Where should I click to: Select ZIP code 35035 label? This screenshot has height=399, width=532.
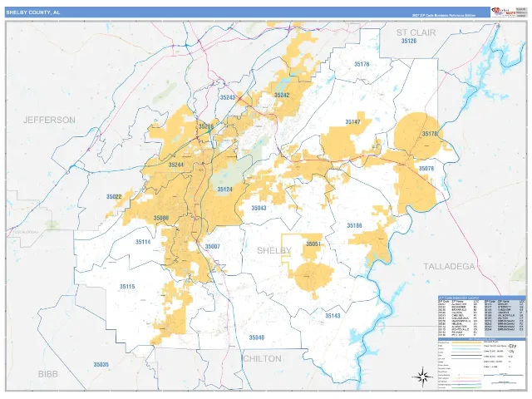pyautogui.click(x=101, y=365)
